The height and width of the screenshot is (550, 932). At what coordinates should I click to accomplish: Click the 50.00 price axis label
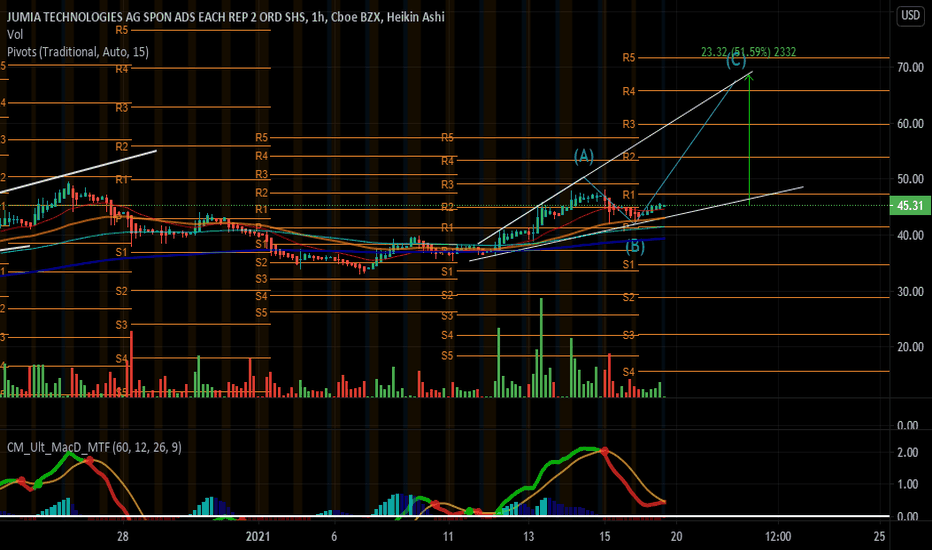[x=910, y=179]
